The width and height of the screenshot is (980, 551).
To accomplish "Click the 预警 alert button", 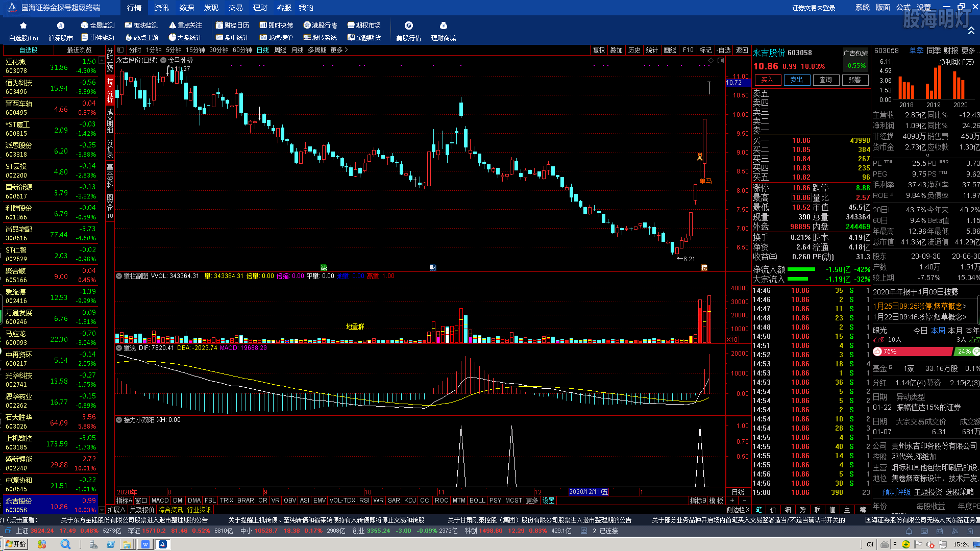I will tap(855, 80).
